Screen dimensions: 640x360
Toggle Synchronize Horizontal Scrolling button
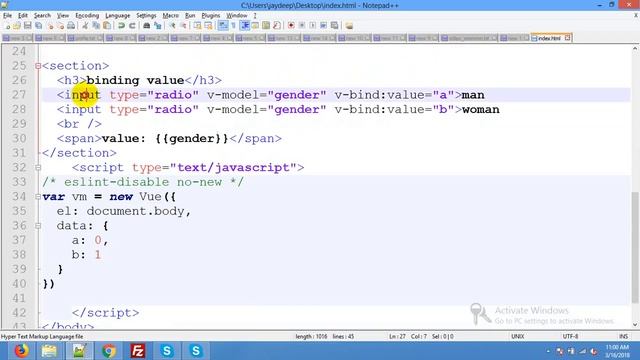click(x=208, y=26)
